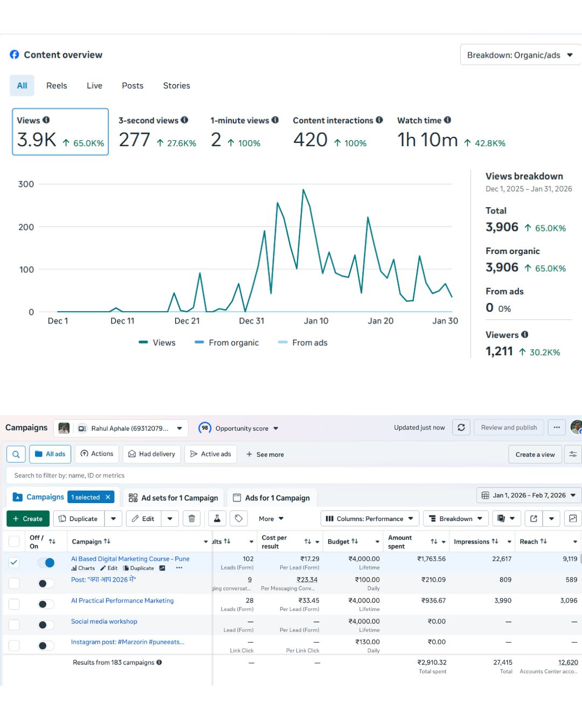Open the export share icon
The height and width of the screenshot is (728, 582).
533,518
